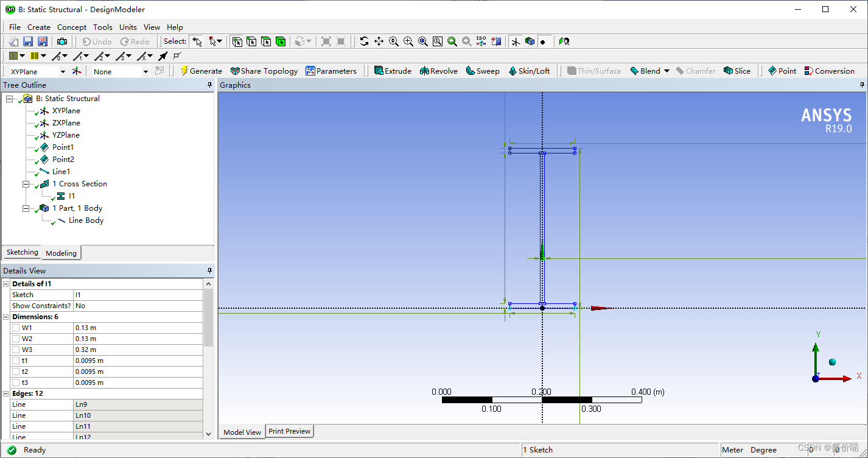The width and height of the screenshot is (868, 458).
Task: Open the None sketch dropdown
Action: [145, 72]
